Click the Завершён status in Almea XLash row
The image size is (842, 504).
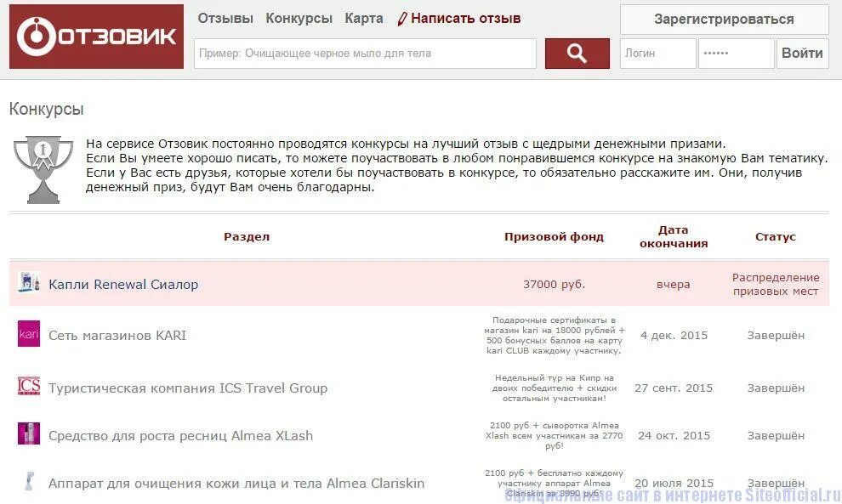pos(776,436)
